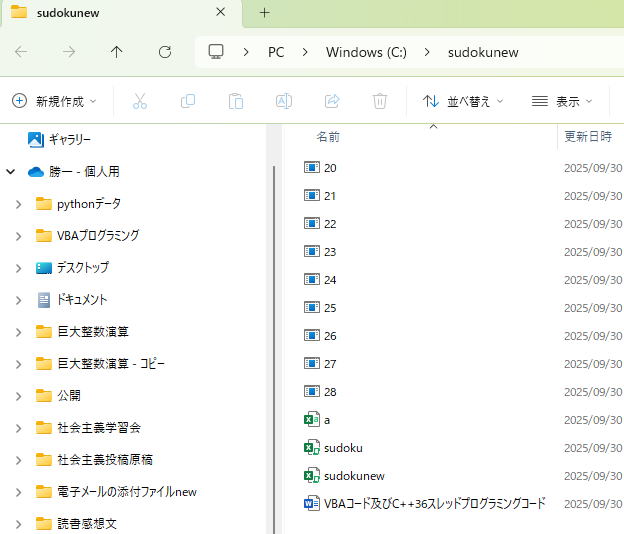Open the 表示 view dropdown
This screenshot has width=624, height=534.
(x=562, y=101)
